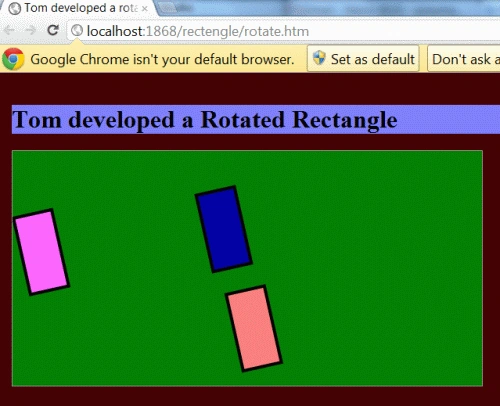The image size is (500, 406).
Task: Click the magenta rotated rectangle
Action: [x=41, y=252]
